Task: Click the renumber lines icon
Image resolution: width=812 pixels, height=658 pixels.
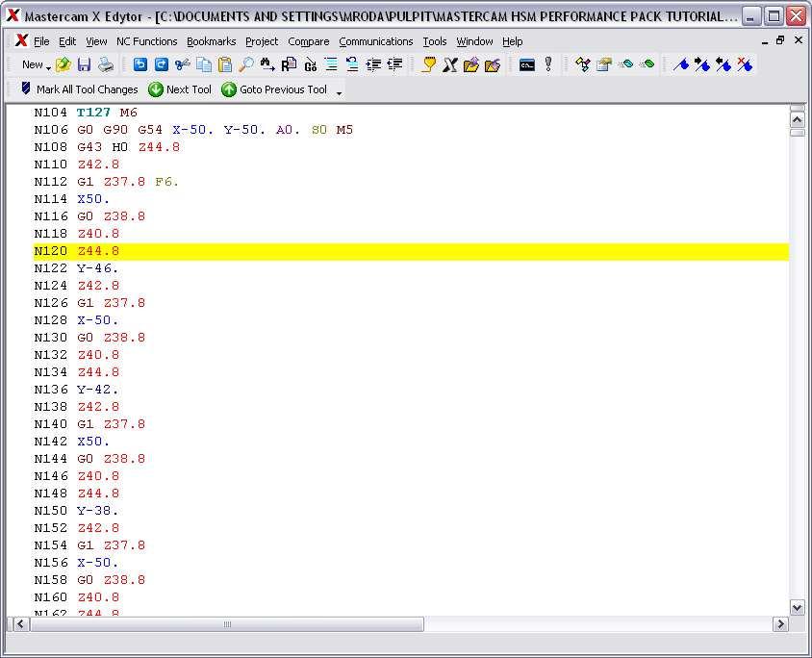Action: (x=331, y=64)
